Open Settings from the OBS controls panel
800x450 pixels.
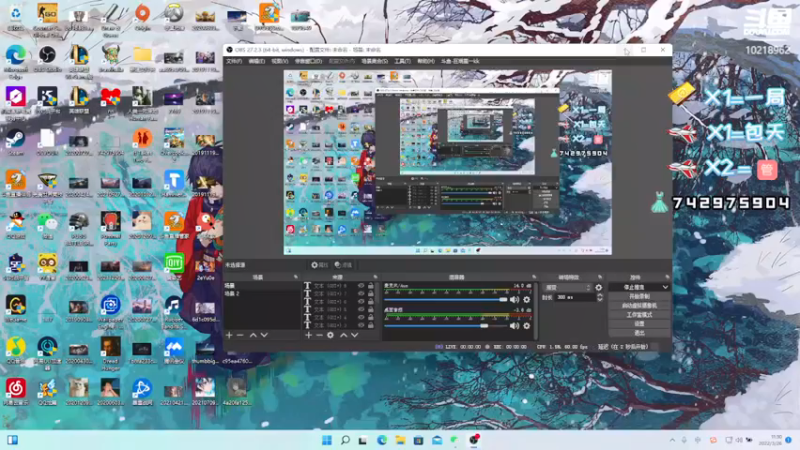coord(639,324)
